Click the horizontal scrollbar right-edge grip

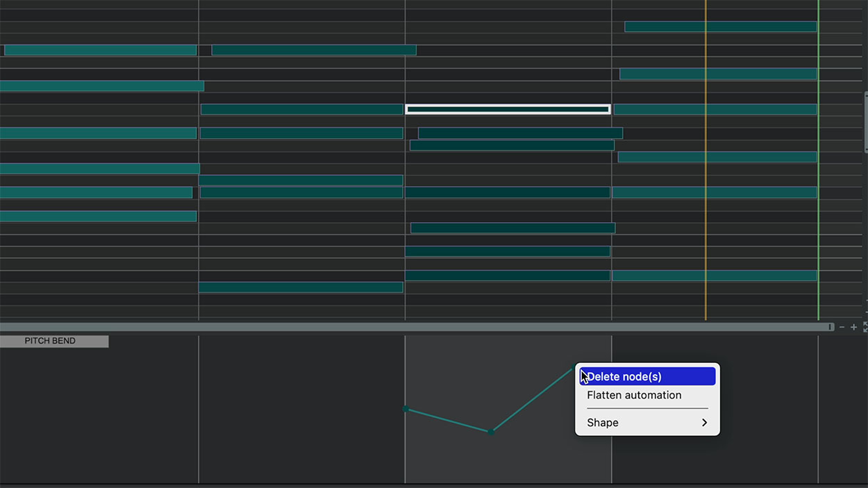pos(830,327)
